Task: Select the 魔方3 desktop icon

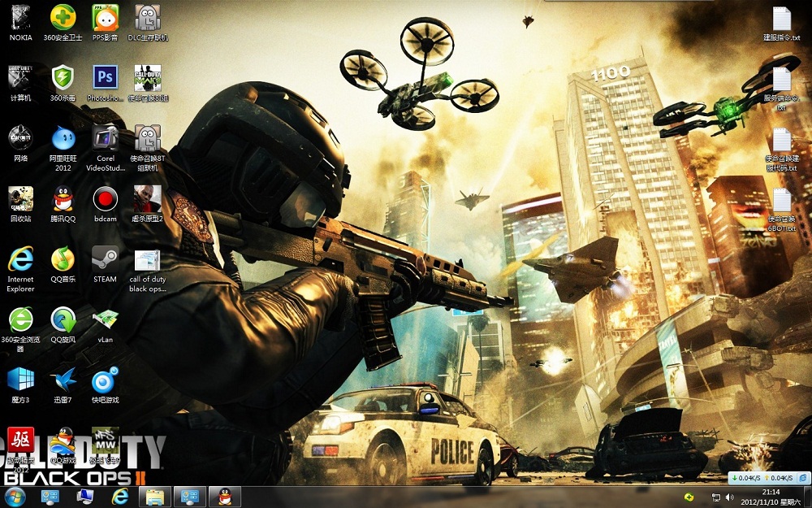Action: pos(20,380)
